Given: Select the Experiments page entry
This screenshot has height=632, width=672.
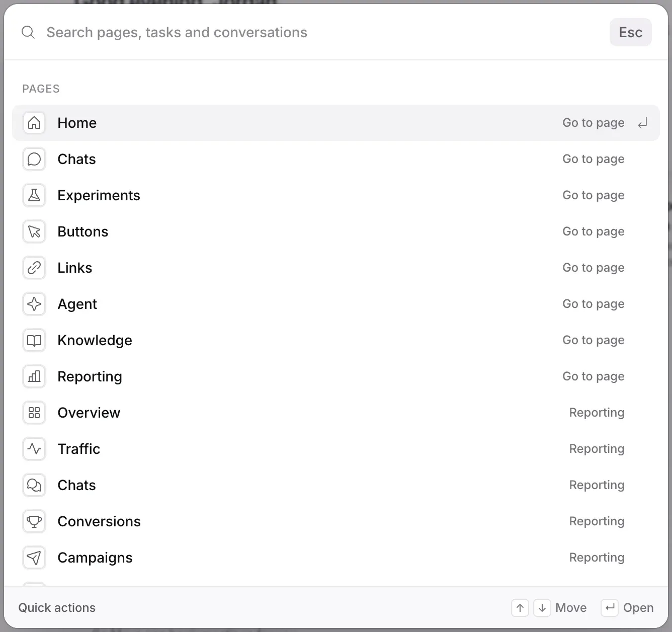Looking at the screenshot, I should (x=336, y=195).
